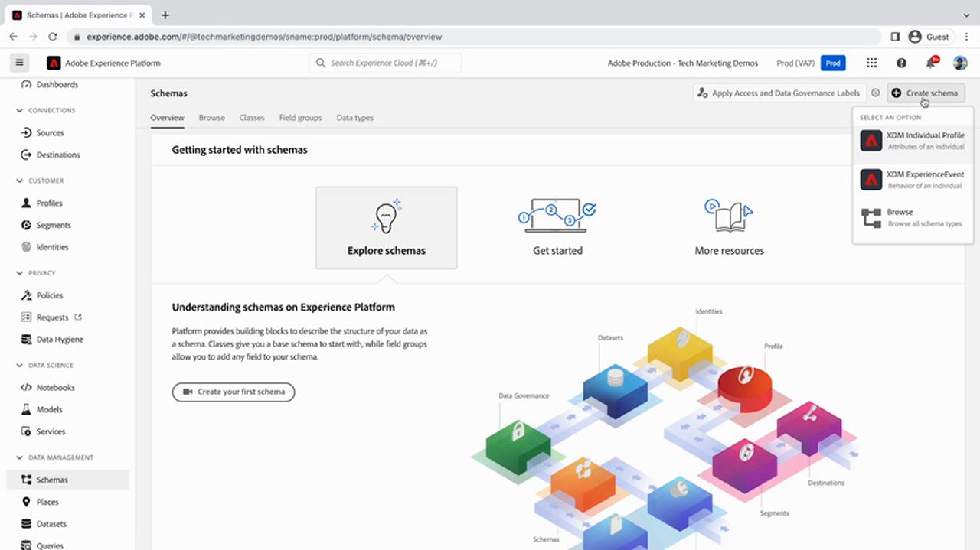980x550 pixels.
Task: Click the blue Prod badge
Action: pyautogui.click(x=833, y=63)
